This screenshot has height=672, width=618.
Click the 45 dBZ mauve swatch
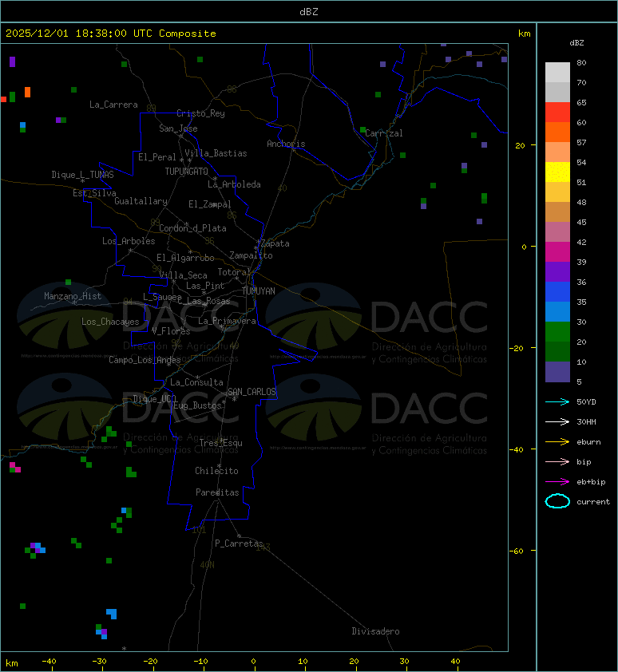[557, 232]
